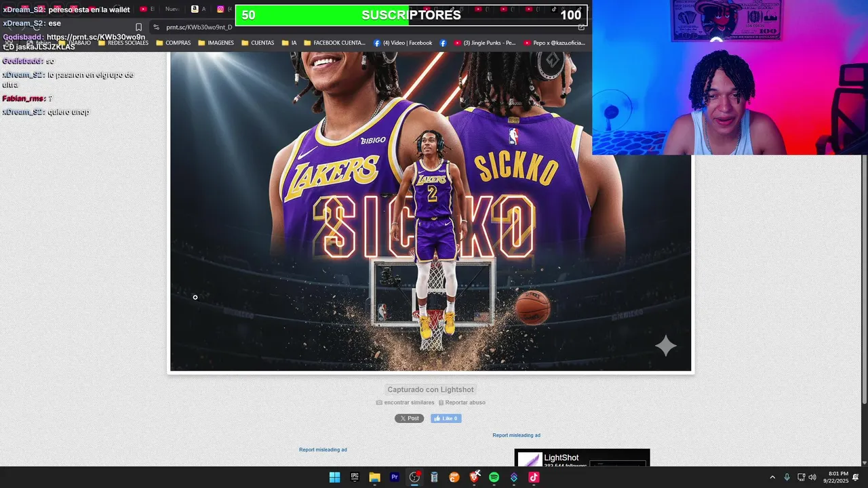Switch to the YouTube browser tab labeled E
This screenshot has width=868, height=488.
click(147, 9)
